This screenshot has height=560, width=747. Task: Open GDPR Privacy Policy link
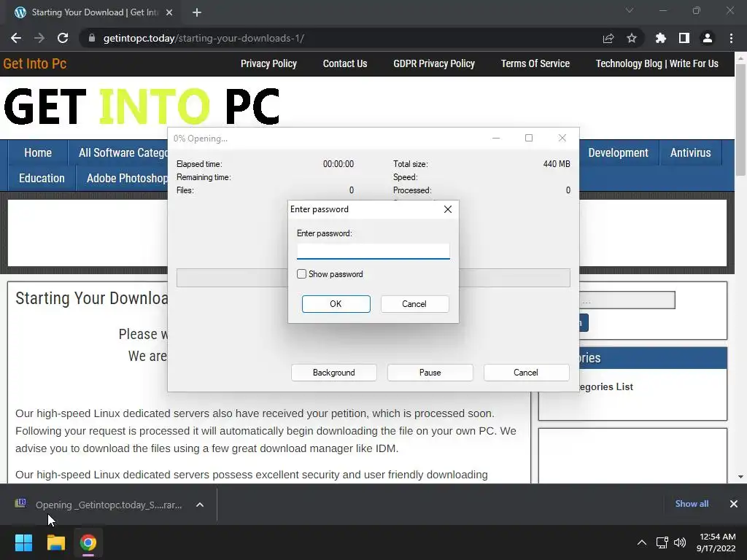coord(434,64)
